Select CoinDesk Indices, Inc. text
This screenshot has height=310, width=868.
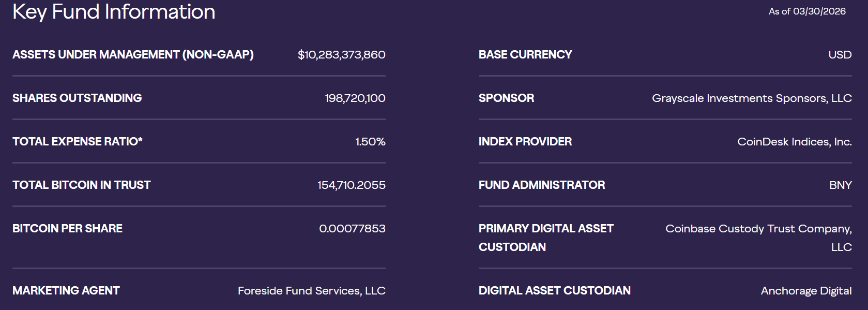click(x=794, y=142)
